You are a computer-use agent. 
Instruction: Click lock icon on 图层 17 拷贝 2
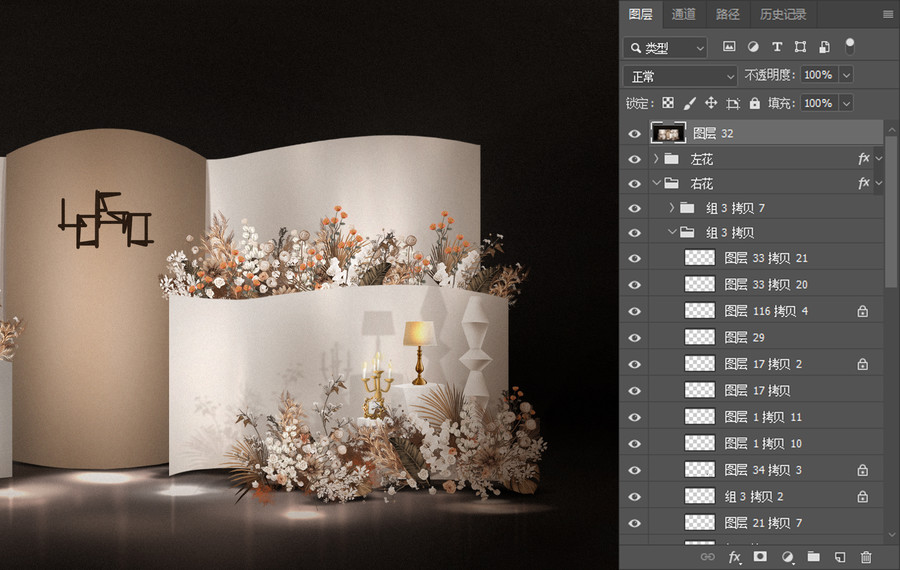(862, 364)
